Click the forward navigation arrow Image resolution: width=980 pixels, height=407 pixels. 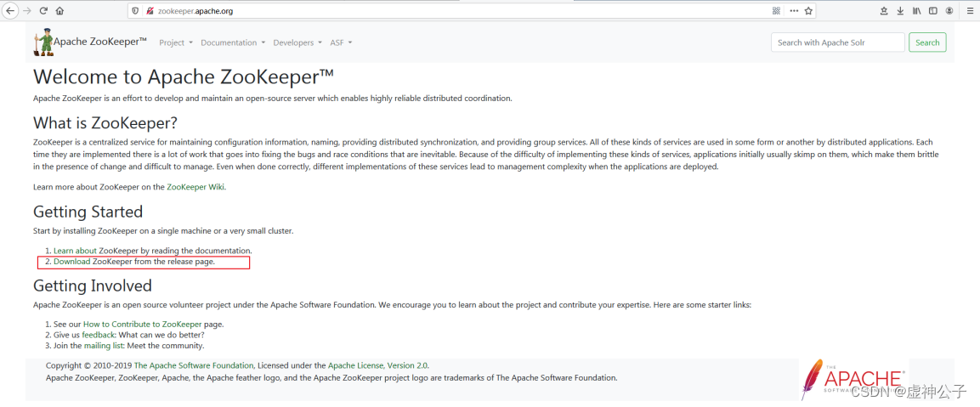[27, 11]
